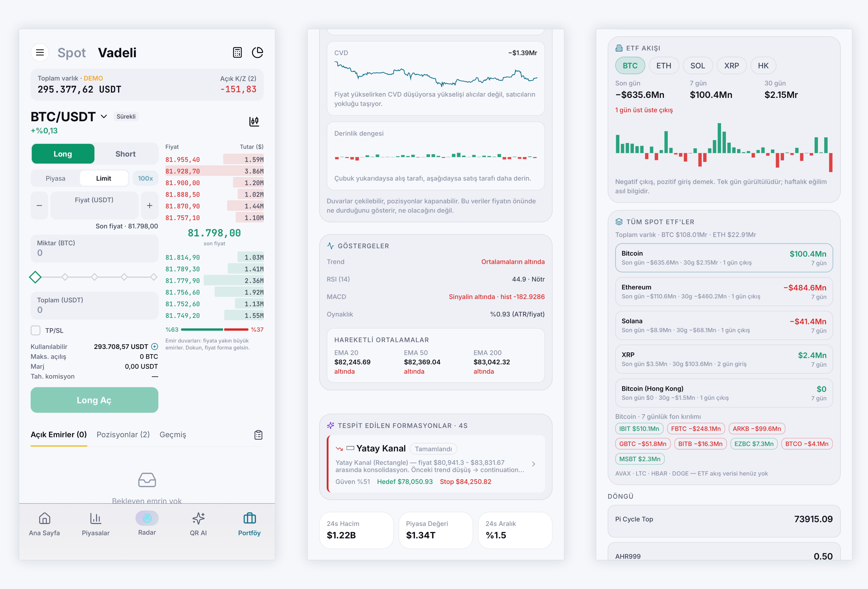Select SOL ETF chip

point(698,66)
